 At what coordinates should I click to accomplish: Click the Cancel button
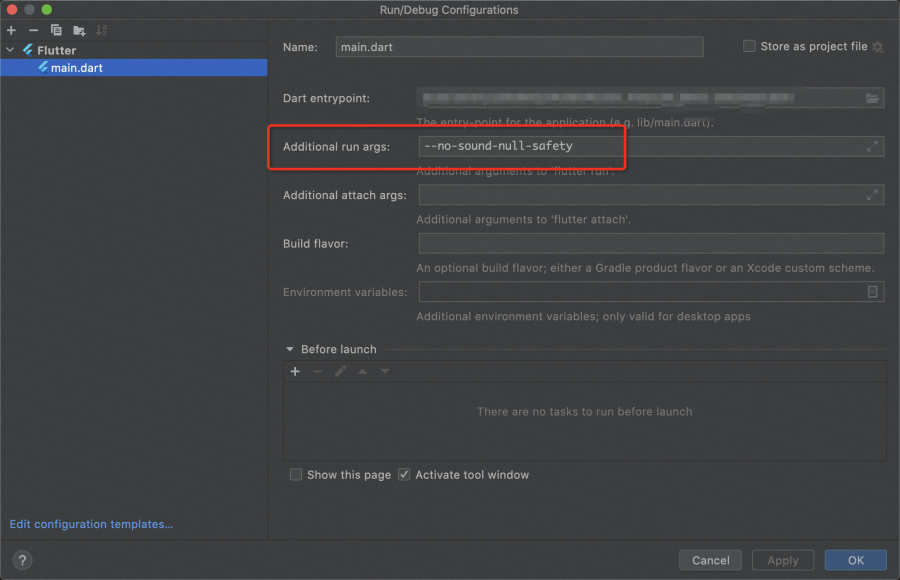(x=711, y=560)
